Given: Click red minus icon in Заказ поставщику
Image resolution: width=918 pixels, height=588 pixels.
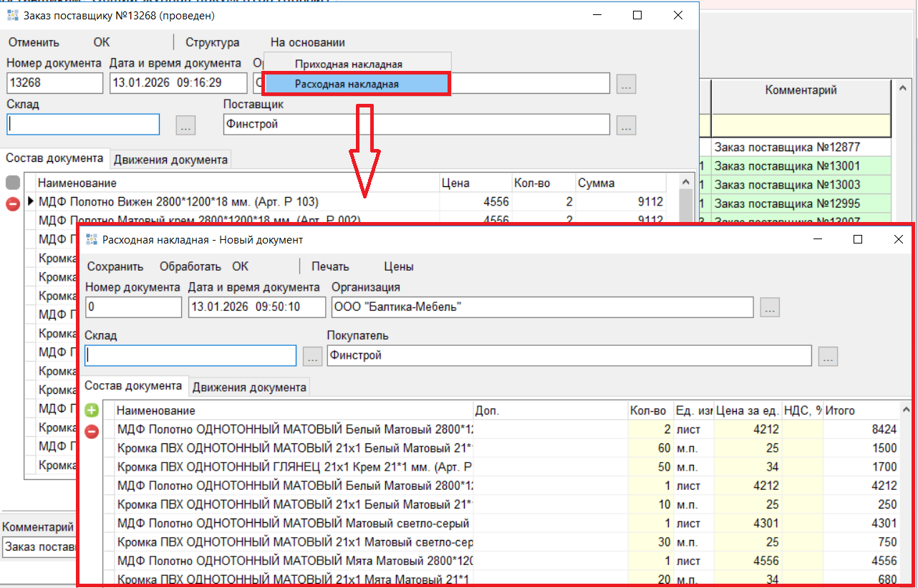Looking at the screenshot, I should [x=13, y=203].
